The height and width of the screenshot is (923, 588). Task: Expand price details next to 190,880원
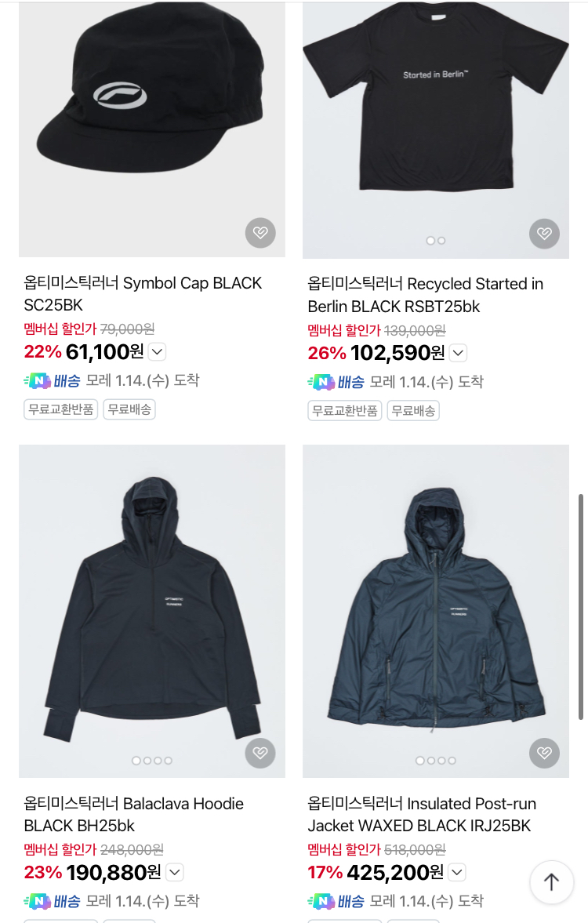pos(175,872)
